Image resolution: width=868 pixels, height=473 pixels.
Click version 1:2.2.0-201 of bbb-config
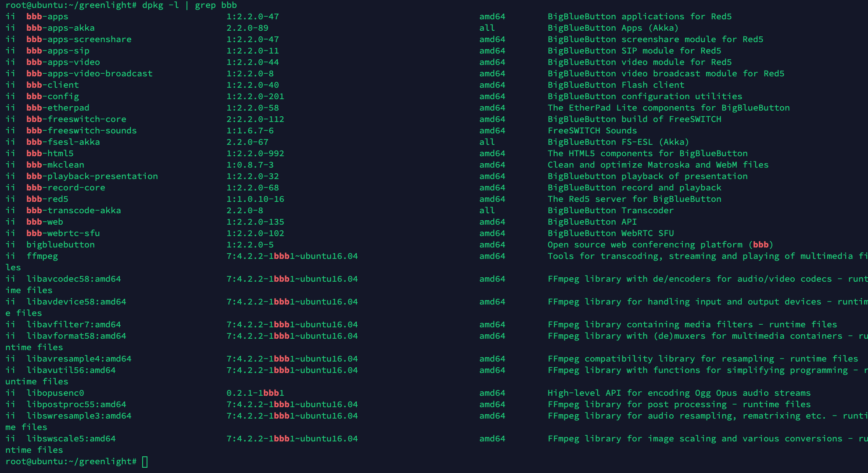pyautogui.click(x=255, y=97)
